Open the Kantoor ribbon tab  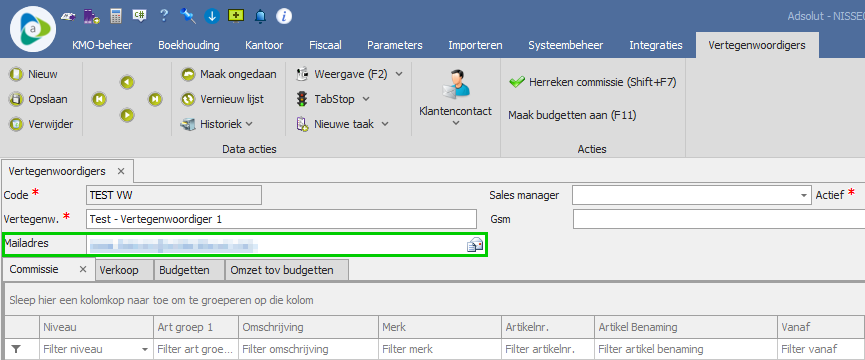[x=264, y=45]
